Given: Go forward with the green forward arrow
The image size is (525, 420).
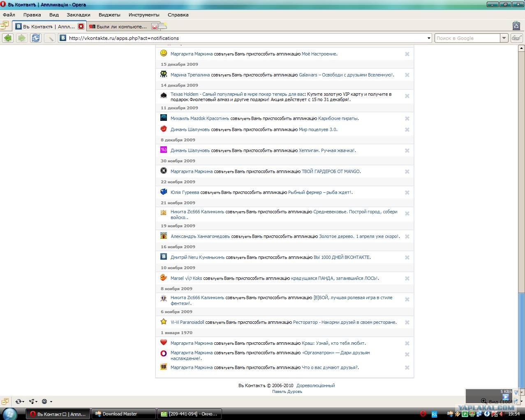Looking at the screenshot, I should click(x=21, y=38).
